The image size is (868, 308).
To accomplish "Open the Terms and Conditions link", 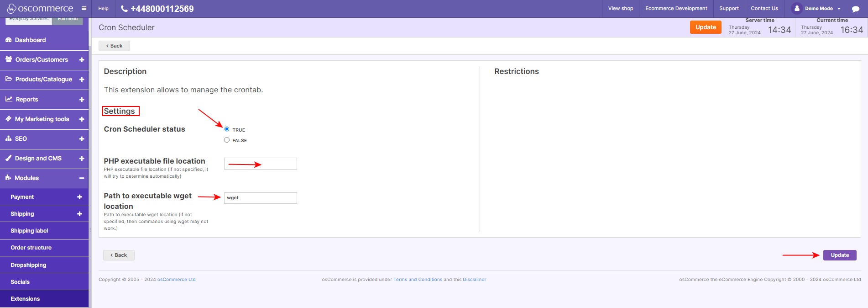I will pyautogui.click(x=418, y=280).
